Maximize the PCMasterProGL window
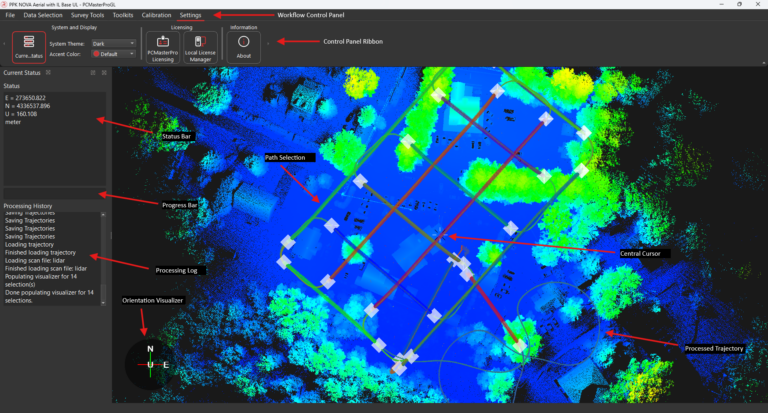 [x=740, y=4]
